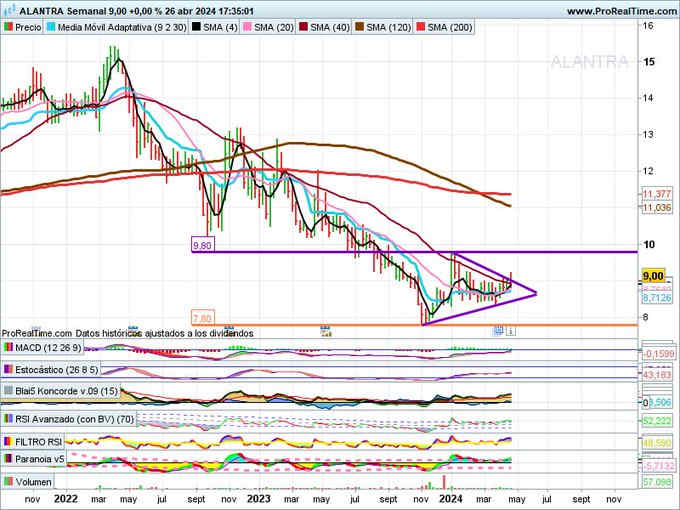
Task: Click the Volumen panel color icon
Action: tap(8, 481)
